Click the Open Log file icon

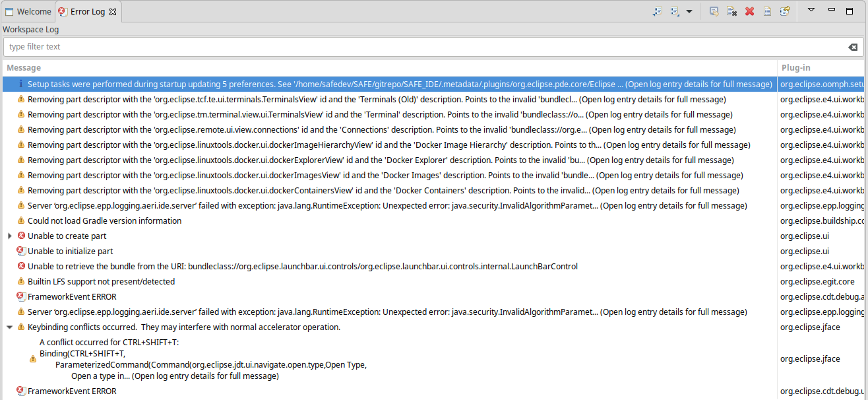(767, 11)
